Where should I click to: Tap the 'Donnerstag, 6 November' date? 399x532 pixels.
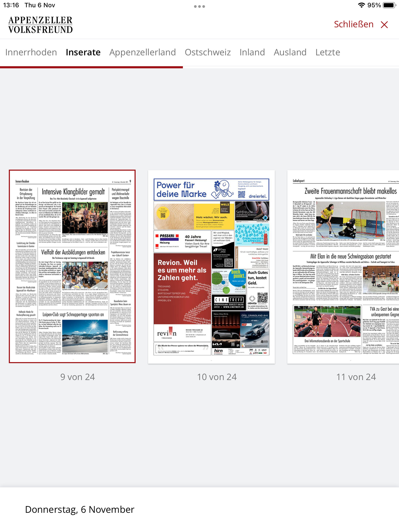(x=80, y=509)
